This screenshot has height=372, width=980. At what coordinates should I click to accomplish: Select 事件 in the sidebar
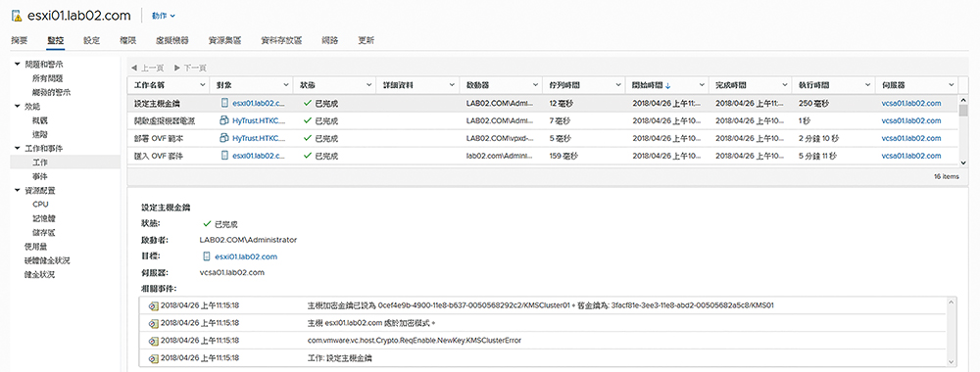39,176
